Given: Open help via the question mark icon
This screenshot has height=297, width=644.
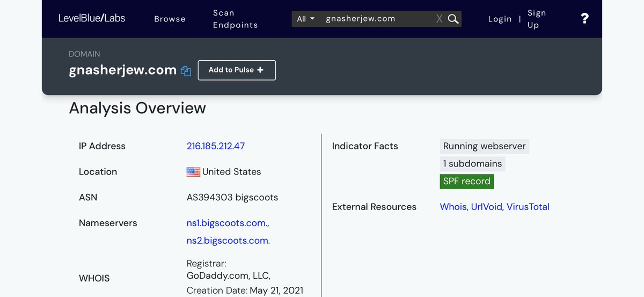Looking at the screenshot, I should (584, 19).
